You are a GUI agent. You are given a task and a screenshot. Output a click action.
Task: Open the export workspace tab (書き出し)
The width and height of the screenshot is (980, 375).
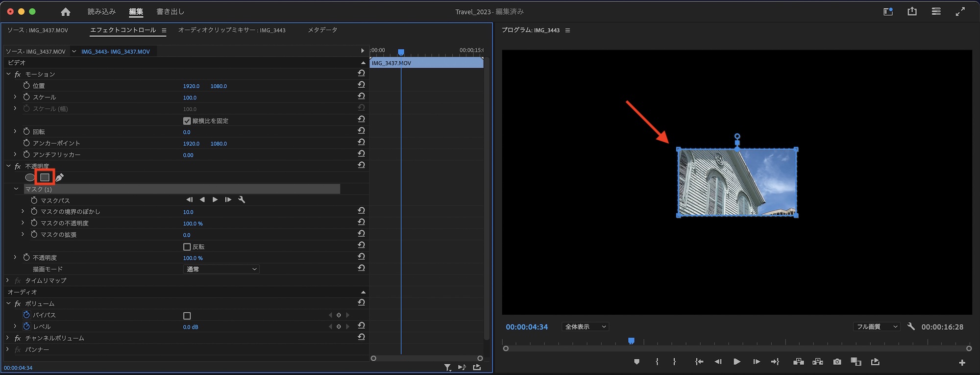[x=170, y=12]
